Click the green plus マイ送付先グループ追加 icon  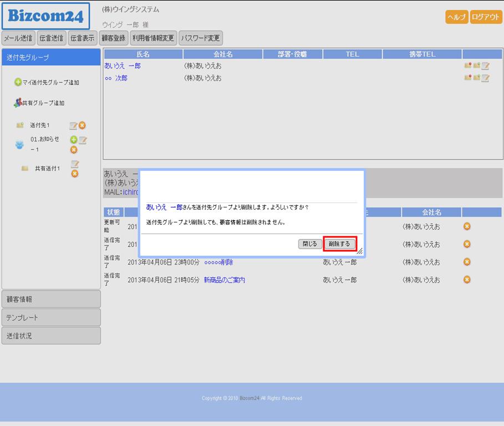(18, 83)
